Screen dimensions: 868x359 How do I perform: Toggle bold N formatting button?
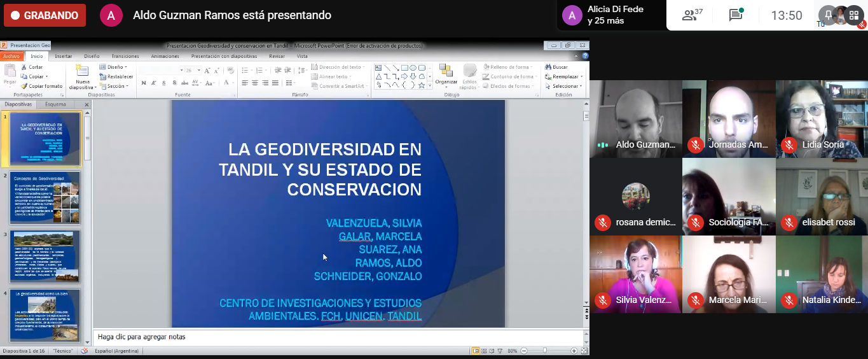click(x=144, y=83)
